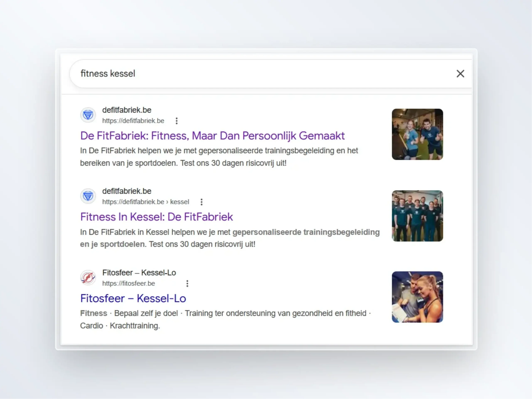Clear the search field with the X icon

(460, 74)
